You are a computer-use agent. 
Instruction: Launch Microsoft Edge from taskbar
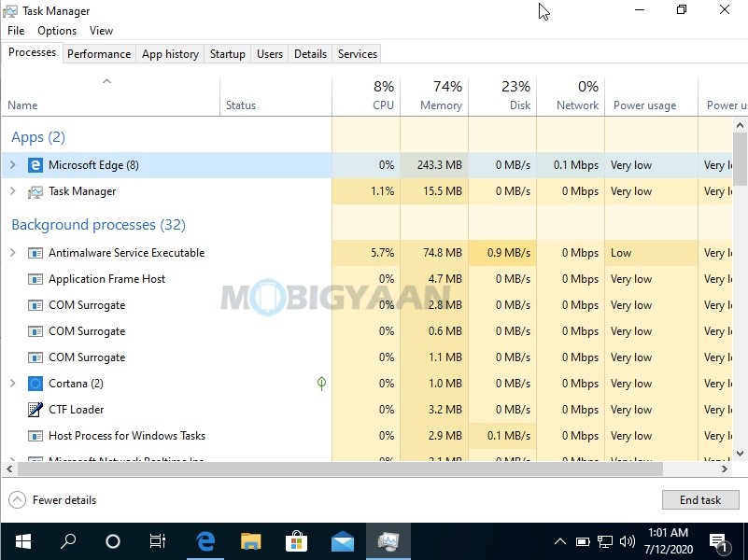pyautogui.click(x=205, y=541)
